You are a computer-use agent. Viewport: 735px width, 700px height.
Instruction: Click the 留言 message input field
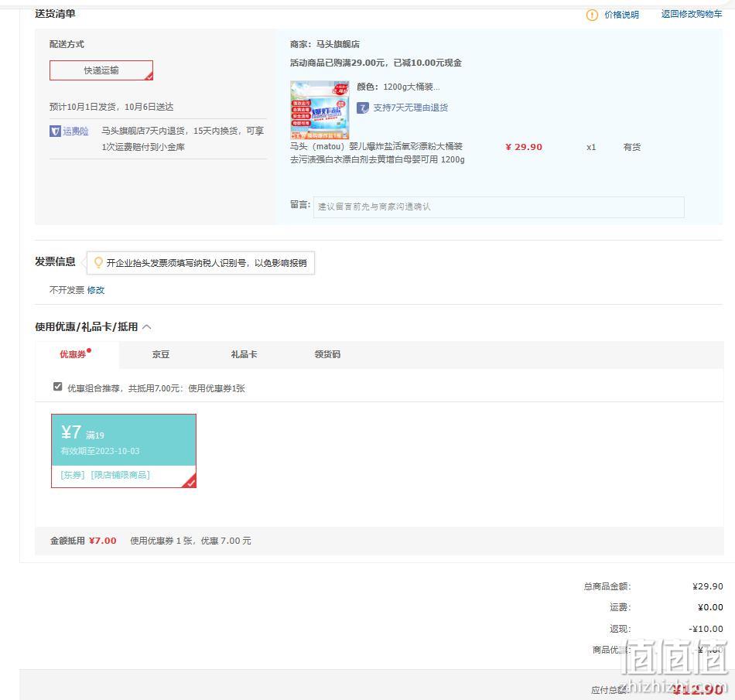pos(499,207)
